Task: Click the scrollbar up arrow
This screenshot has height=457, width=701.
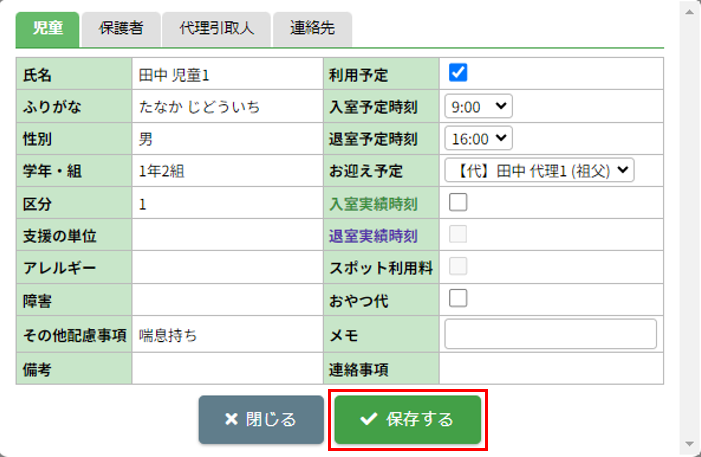Action: (689, 8)
